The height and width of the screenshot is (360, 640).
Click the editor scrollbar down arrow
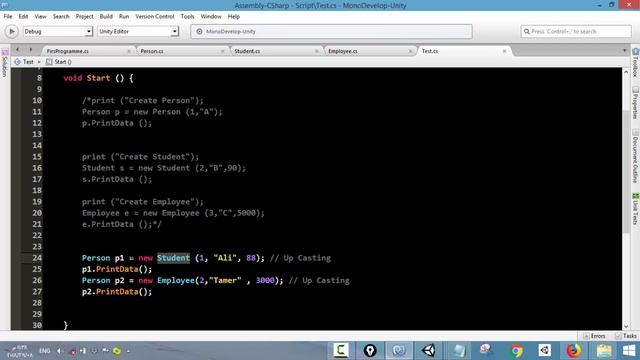[x=626, y=326]
